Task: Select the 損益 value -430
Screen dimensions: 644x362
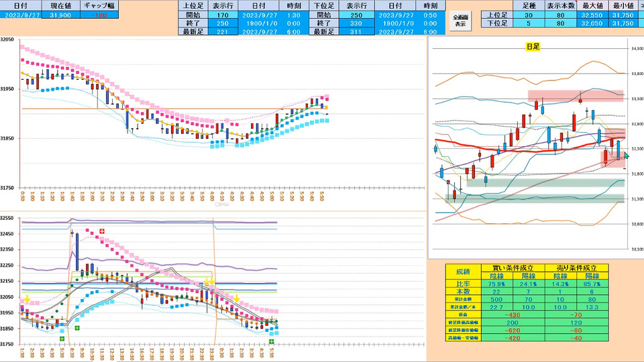Action: pyautogui.click(x=512, y=315)
